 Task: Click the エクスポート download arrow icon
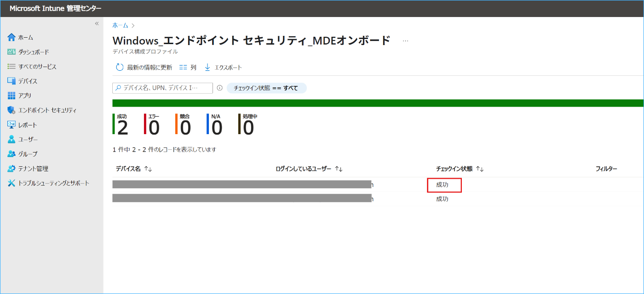[207, 68]
